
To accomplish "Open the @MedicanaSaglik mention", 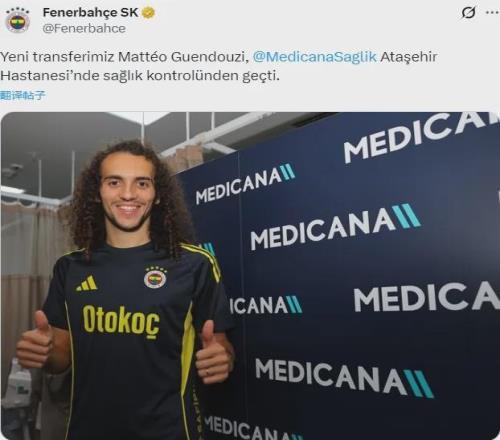I will tap(315, 57).
